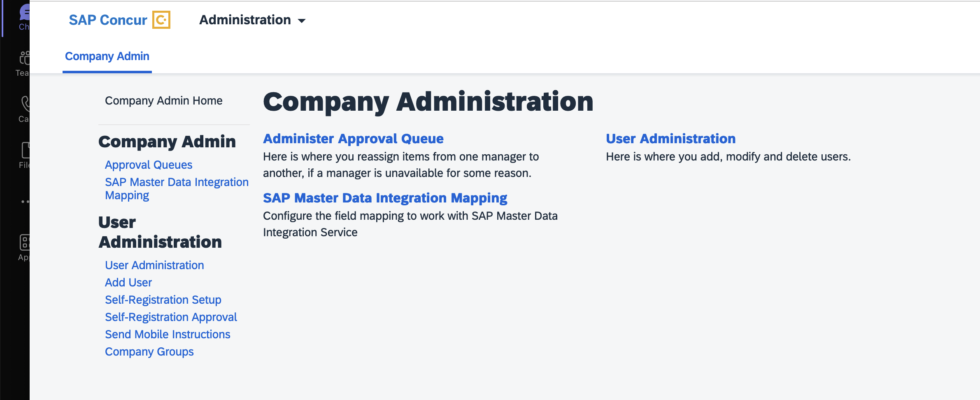The image size is (980, 400).
Task: Click the SAP Concur logo icon
Action: 162,19
